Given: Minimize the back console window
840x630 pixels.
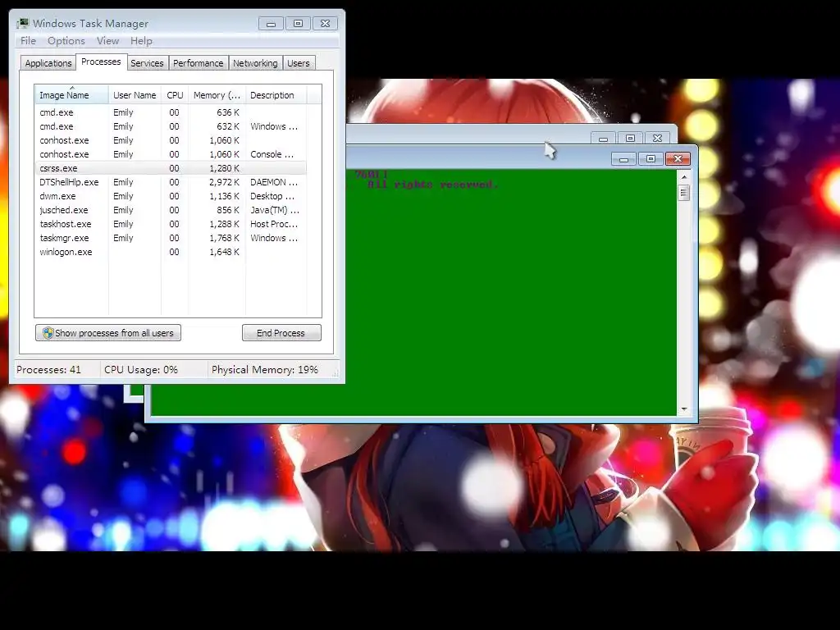Looking at the screenshot, I should pyautogui.click(x=603, y=138).
